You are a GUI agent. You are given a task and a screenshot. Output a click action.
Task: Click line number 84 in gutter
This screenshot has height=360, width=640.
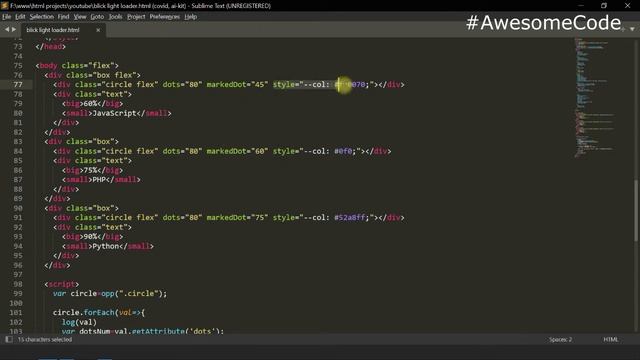[x=18, y=151]
